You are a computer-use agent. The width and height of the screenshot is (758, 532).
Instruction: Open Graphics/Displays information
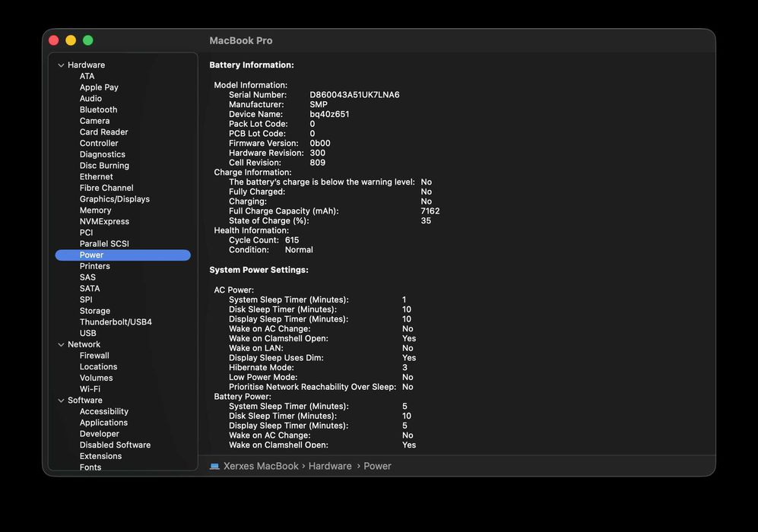click(x=115, y=199)
